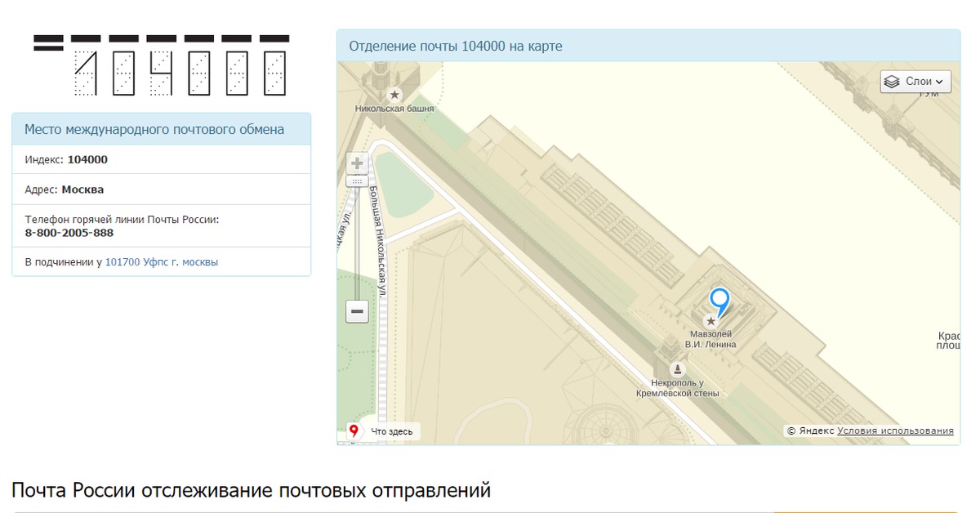Click the Место международного почтового обмена header
Screen dimensions: 980x513
pos(154,129)
